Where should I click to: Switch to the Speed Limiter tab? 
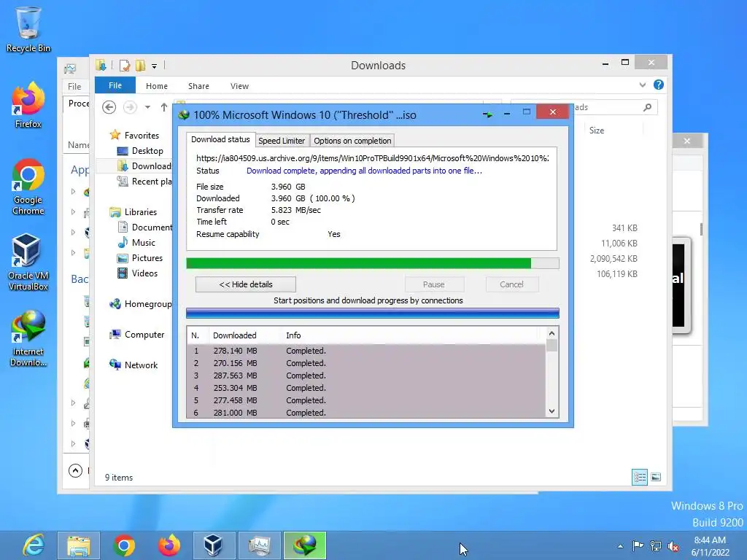[x=282, y=141]
